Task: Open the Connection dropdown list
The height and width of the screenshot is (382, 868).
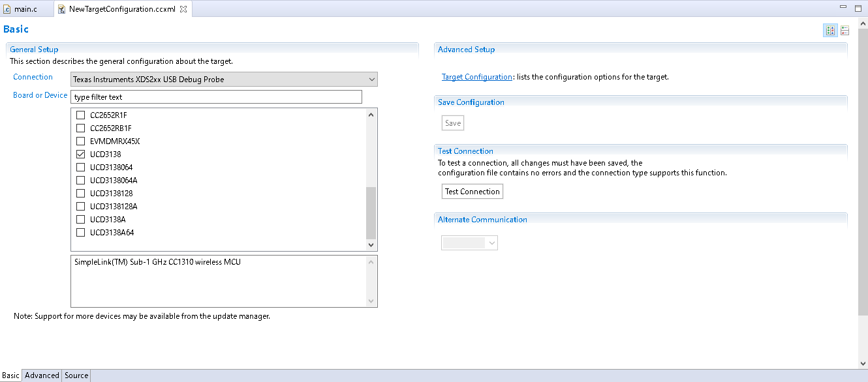Action: point(224,80)
